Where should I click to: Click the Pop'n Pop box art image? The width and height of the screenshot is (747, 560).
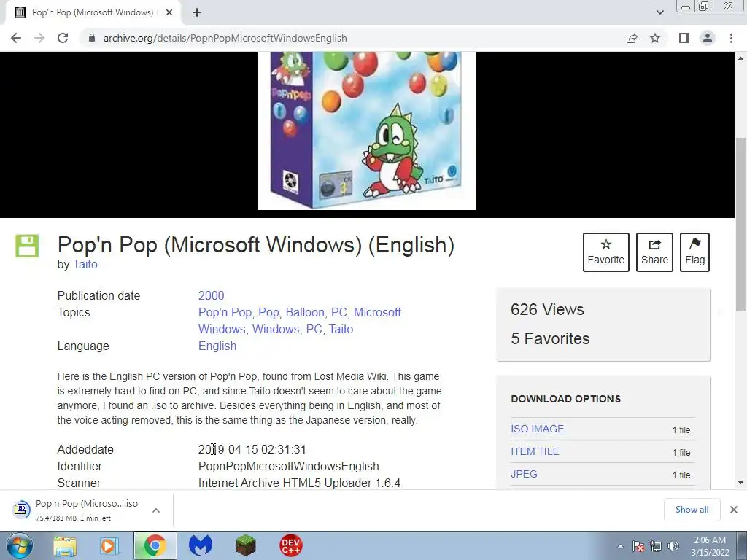[x=367, y=131]
